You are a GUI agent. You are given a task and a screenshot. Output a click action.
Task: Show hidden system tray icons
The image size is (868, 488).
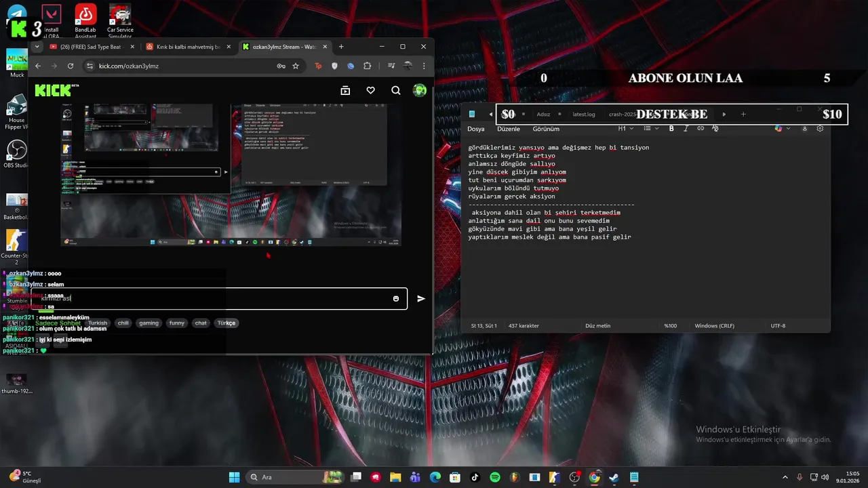click(785, 477)
